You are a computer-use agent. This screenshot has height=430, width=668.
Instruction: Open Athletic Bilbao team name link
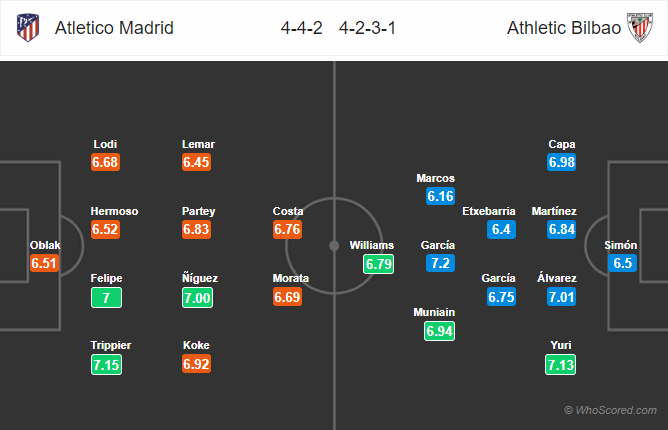click(564, 28)
